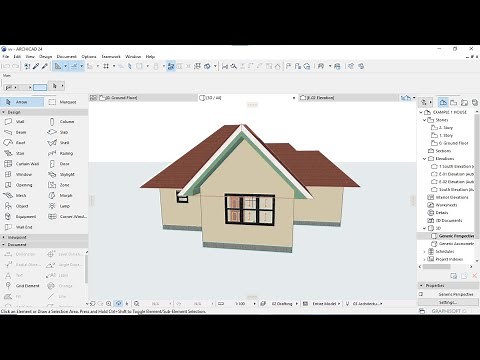Open the Teamwork menu
The image size is (480, 360).
tap(111, 57)
